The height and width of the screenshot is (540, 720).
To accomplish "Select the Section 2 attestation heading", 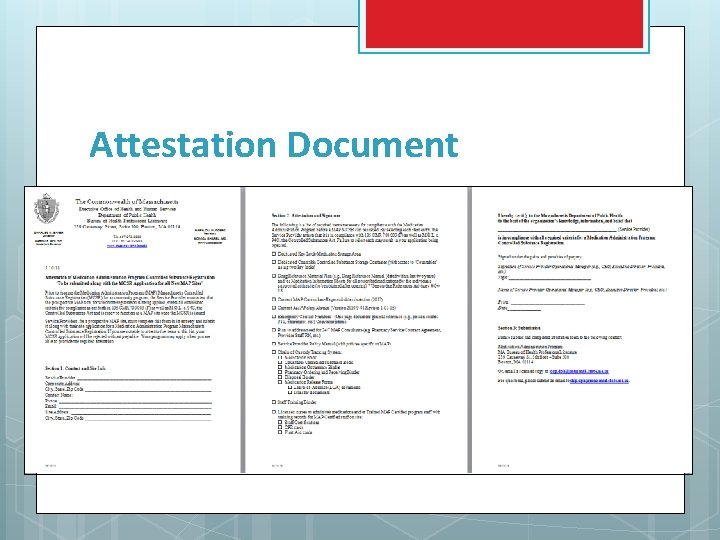I will pyautogui.click(x=306, y=215).
